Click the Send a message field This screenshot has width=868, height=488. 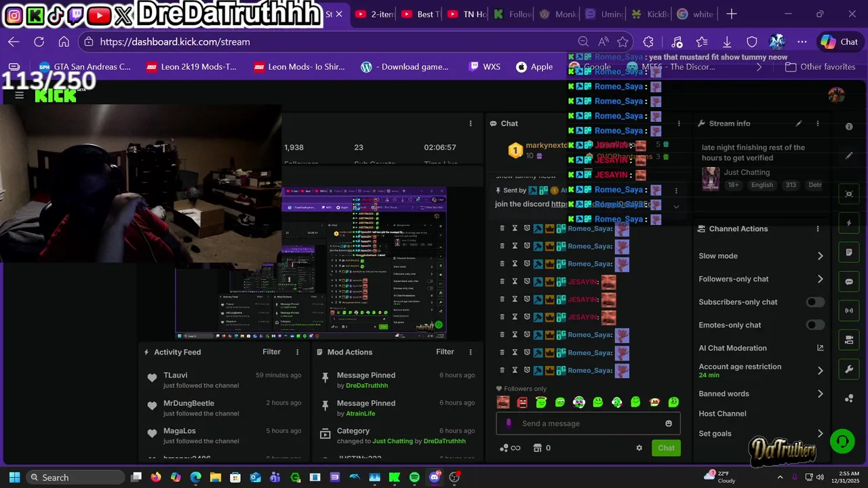pos(589,424)
